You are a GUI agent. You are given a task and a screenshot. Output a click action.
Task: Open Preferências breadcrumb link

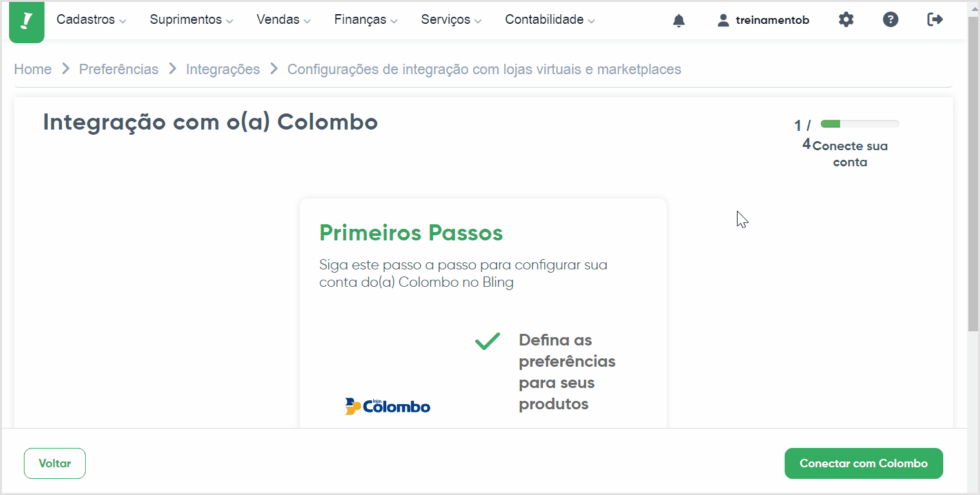coord(119,70)
